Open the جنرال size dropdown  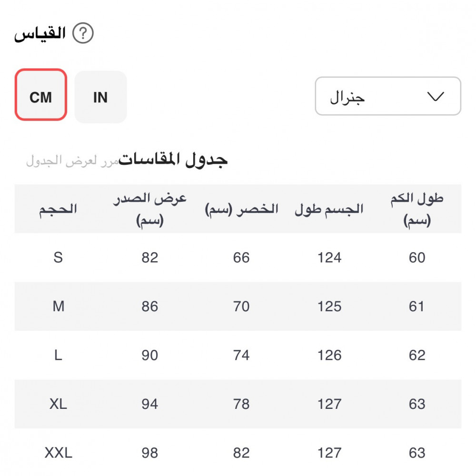[x=387, y=96]
